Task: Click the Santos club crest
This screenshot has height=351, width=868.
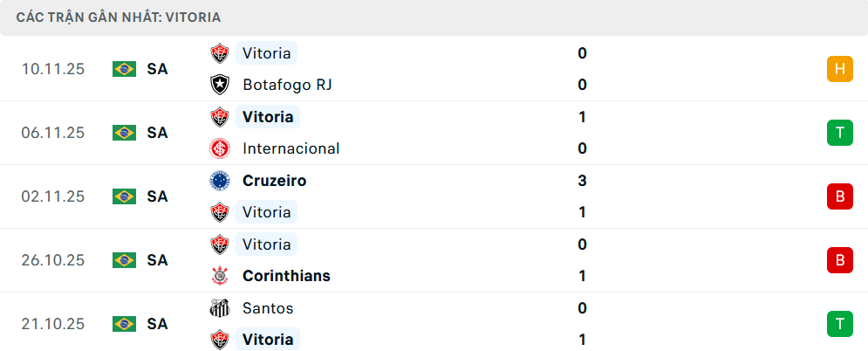Action: (220, 308)
